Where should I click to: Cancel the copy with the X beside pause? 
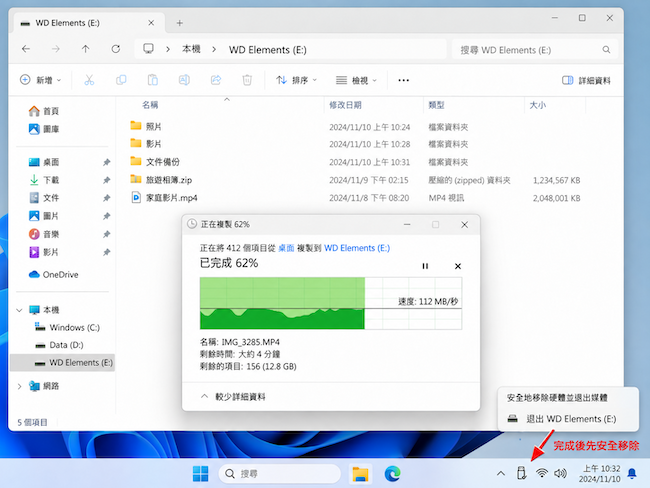point(458,266)
